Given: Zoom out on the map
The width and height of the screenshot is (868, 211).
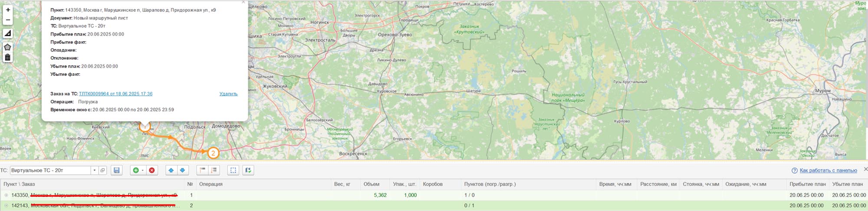Looking at the screenshot, I should tap(8, 20).
